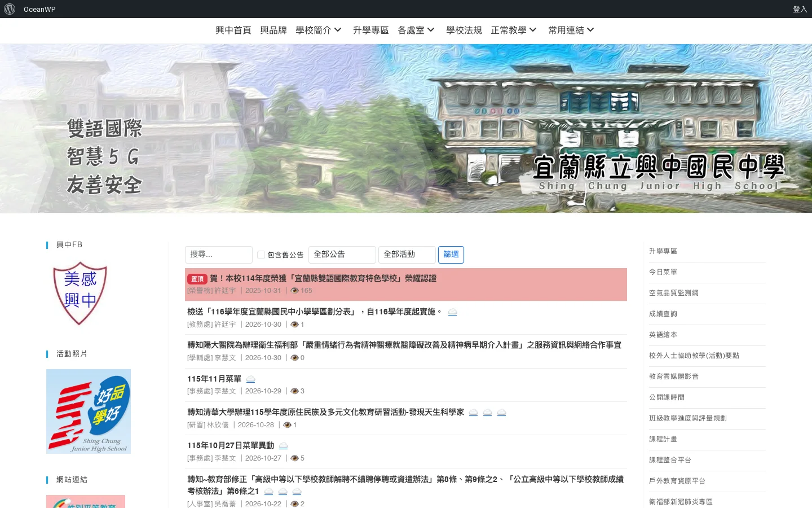Tick the 包含舊公告 checkbox
812x508 pixels.
pos(261,255)
